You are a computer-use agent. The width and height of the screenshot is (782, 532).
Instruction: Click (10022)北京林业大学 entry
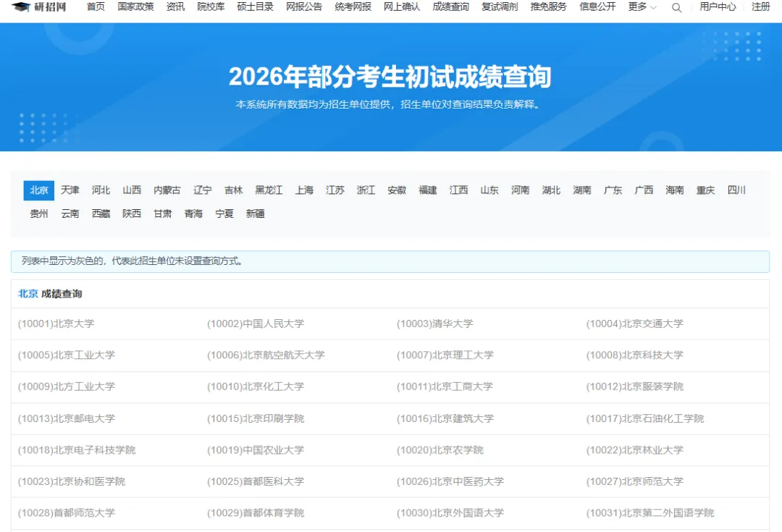[x=634, y=449]
